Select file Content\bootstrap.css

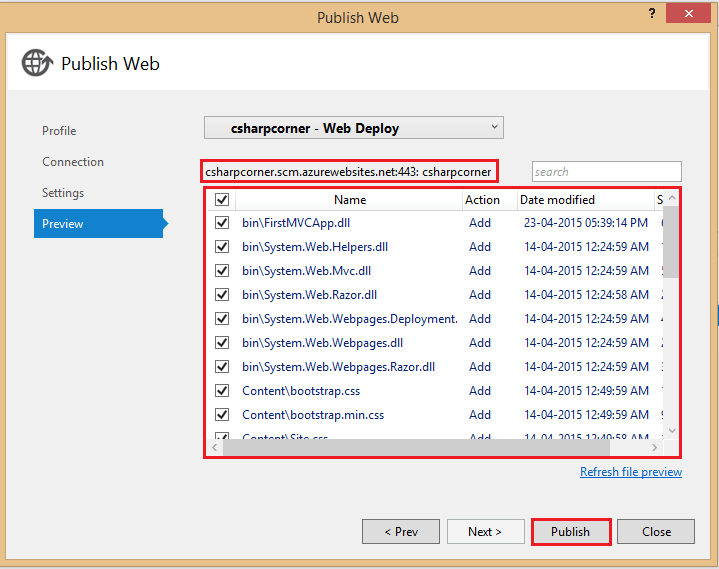[301, 391]
